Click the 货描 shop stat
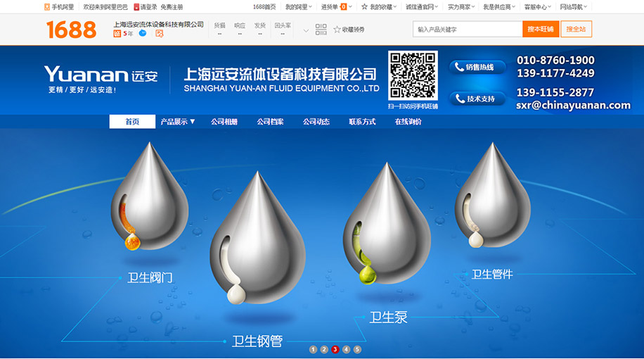This screenshot has width=644, height=359. (x=220, y=29)
